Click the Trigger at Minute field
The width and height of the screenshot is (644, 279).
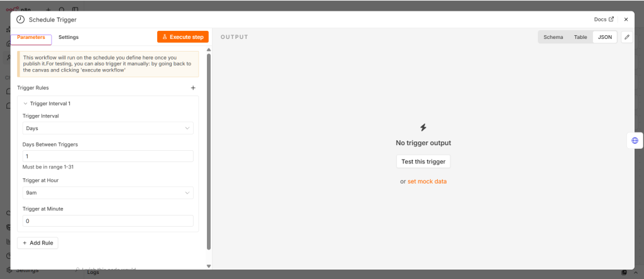108,221
